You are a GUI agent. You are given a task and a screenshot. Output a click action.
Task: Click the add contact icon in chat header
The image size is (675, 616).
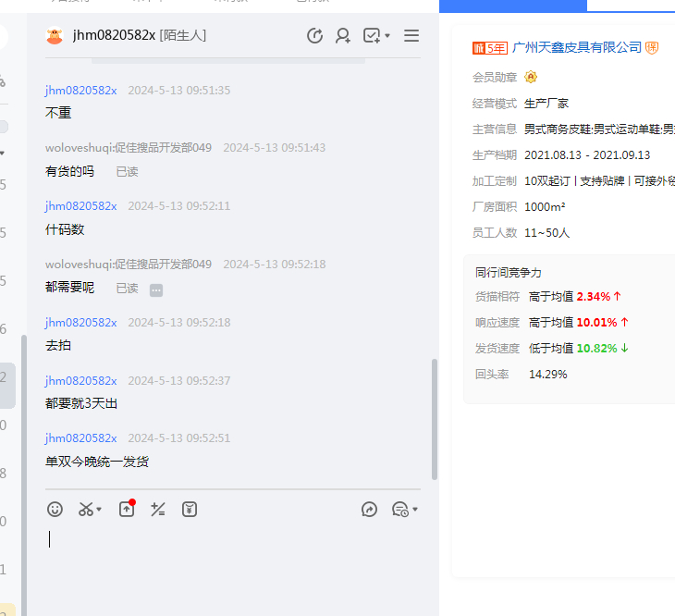(x=343, y=36)
